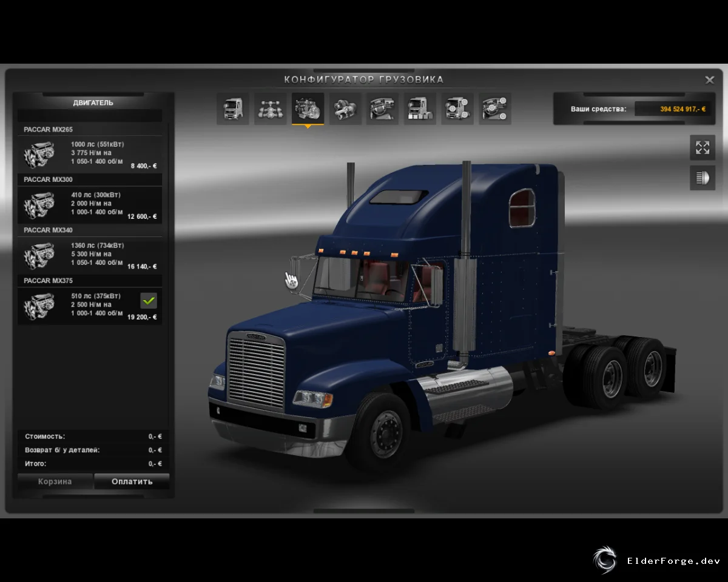Open the transmission gearbox tab

point(345,109)
